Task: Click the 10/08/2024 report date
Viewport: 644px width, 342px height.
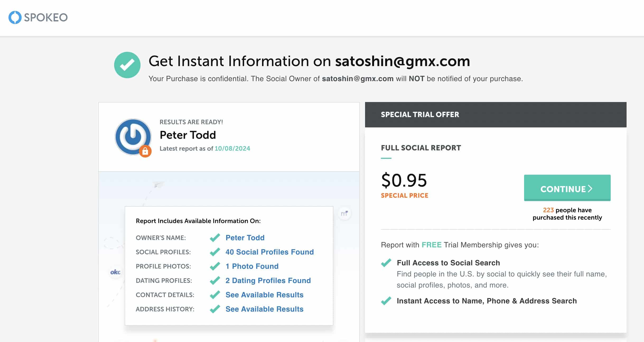Action: (x=232, y=149)
